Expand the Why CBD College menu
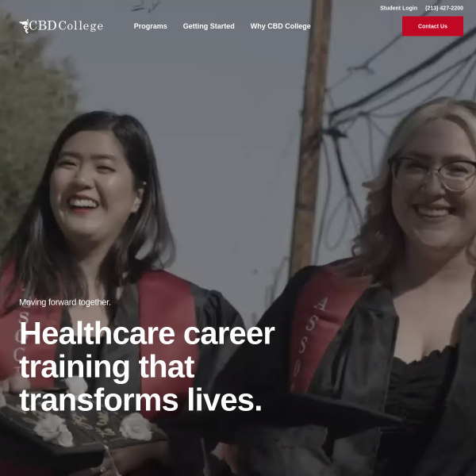Image resolution: width=476 pixels, height=476 pixels. point(280,26)
